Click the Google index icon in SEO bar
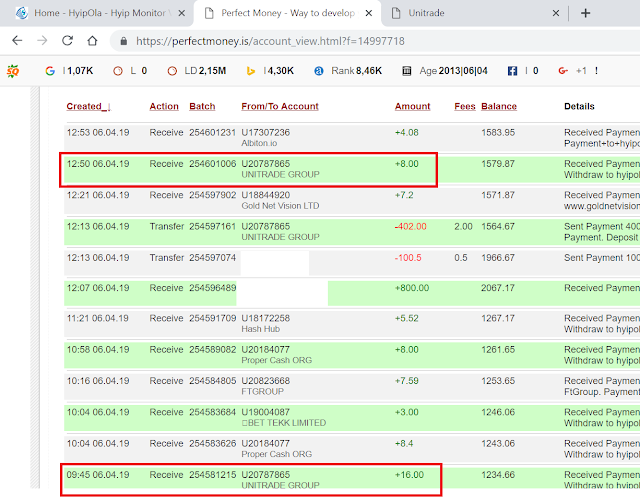 [x=50, y=71]
